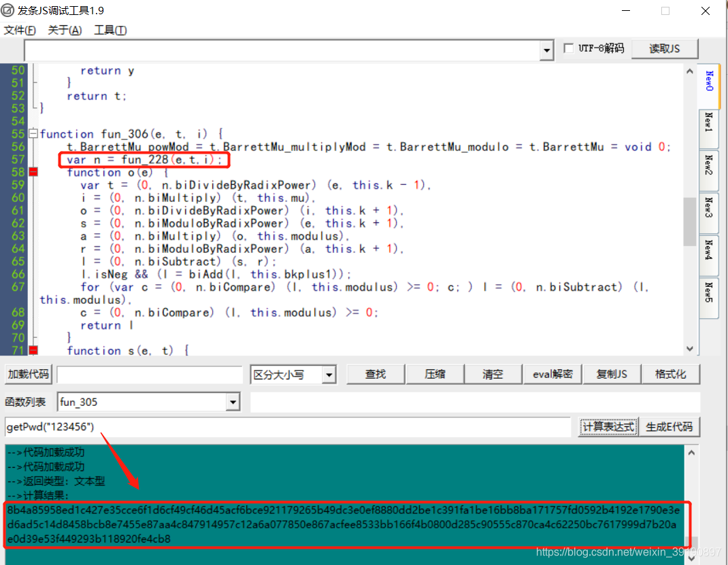Toggle red fold marker at line 58
The height and width of the screenshot is (565, 728).
pyautogui.click(x=33, y=172)
